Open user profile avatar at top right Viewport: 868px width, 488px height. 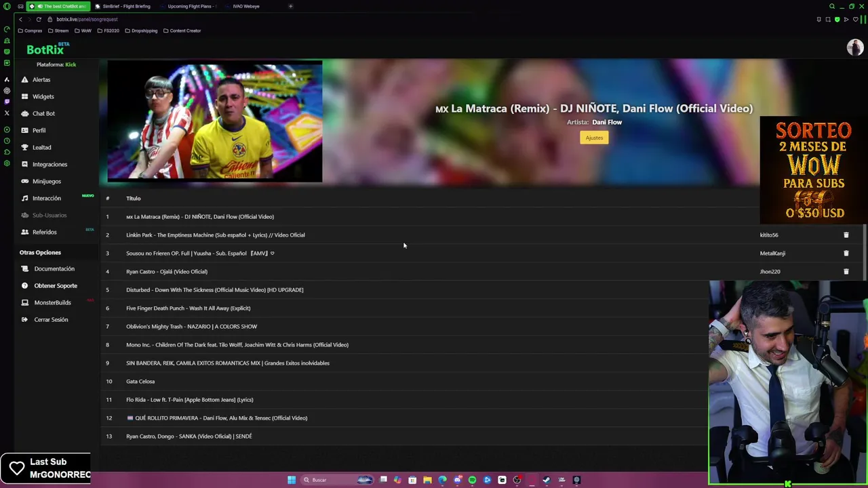(x=854, y=47)
